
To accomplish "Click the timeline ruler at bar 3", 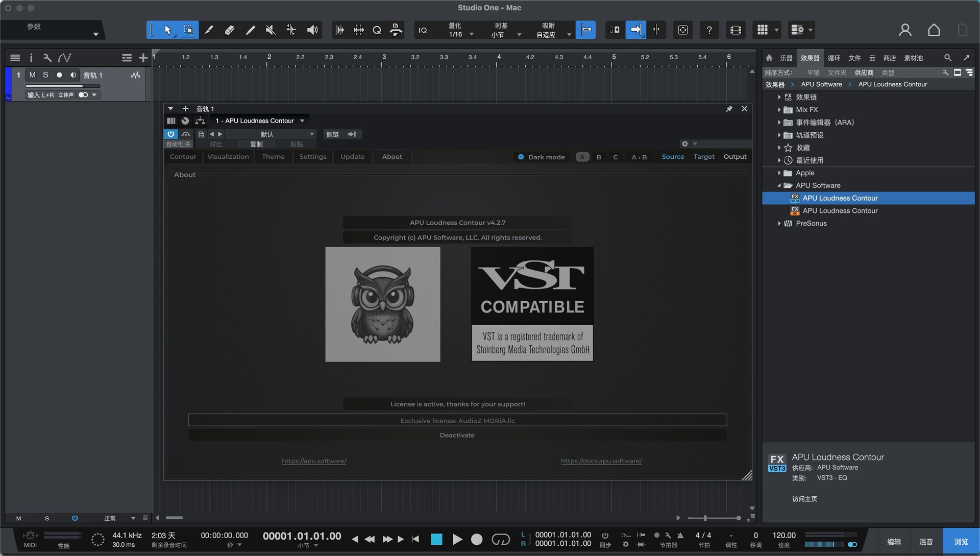I will [x=384, y=57].
